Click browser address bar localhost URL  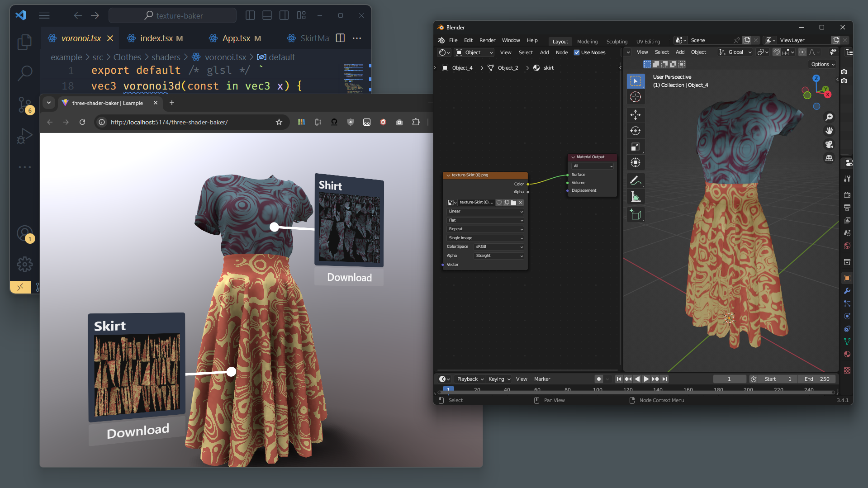[x=169, y=122]
